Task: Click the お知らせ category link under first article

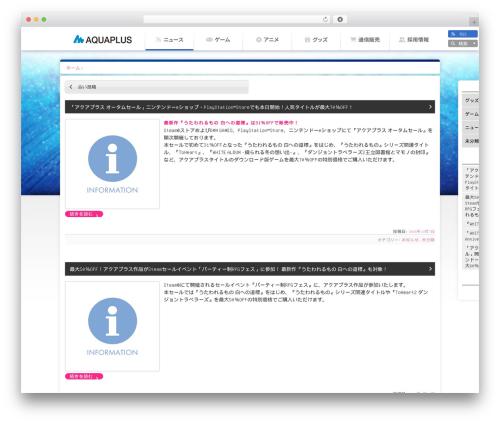Action: (410, 240)
